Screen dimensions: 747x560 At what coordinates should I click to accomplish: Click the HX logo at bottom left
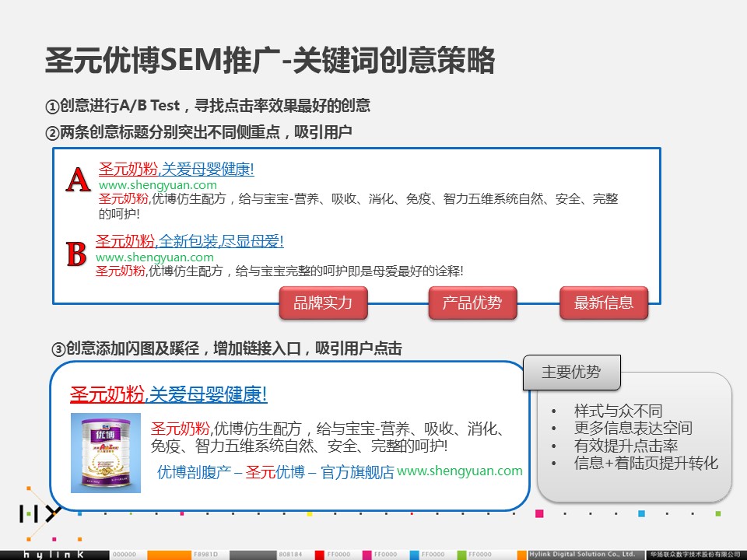(40, 513)
